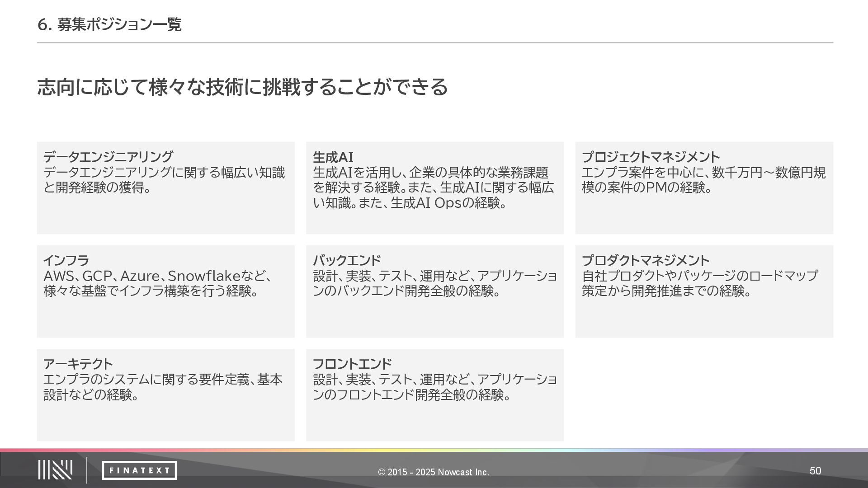Click the データエンジニアリング heading text
Image resolution: width=868 pixels, height=488 pixels.
pyautogui.click(x=108, y=157)
